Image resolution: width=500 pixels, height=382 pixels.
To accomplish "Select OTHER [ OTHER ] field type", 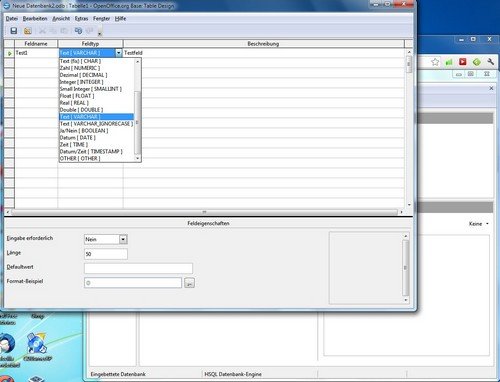I will pos(97,159).
